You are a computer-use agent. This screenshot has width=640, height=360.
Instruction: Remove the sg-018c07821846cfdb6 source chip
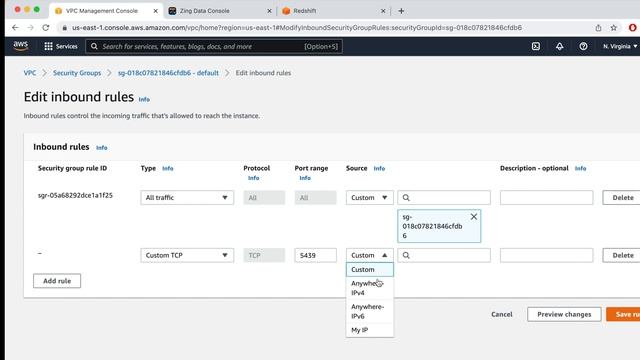(x=473, y=217)
